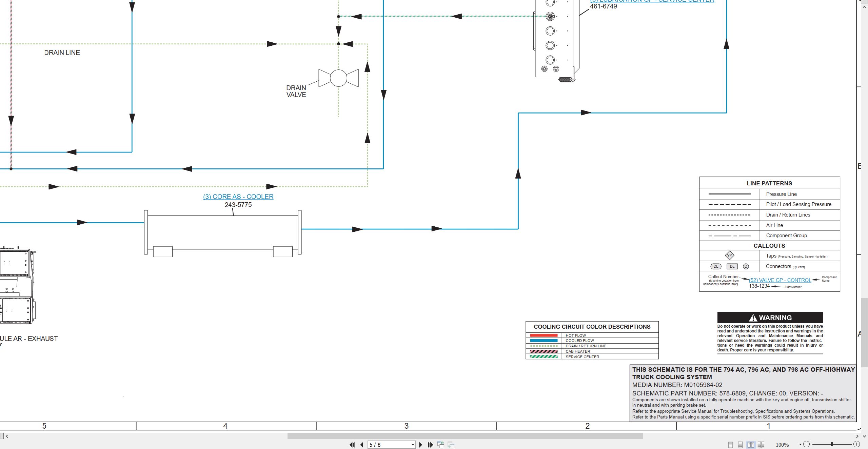The image size is (868, 449).
Task: Click the previous view navigation icon
Action: 441,445
